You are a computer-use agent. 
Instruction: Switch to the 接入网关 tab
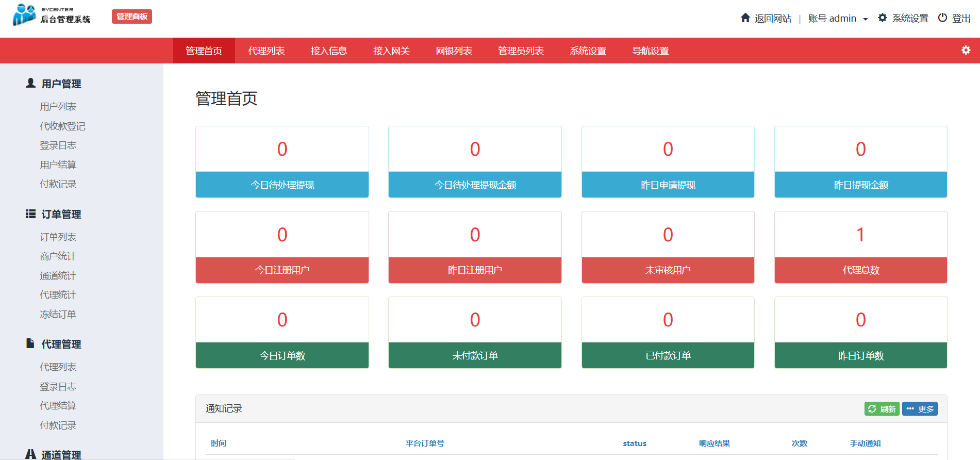[x=391, y=51]
